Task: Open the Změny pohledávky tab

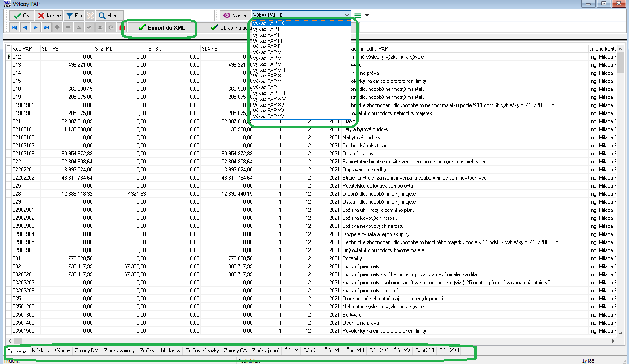Action: point(160,351)
